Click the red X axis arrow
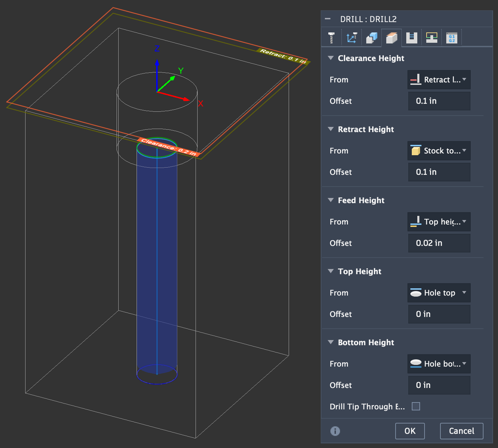 click(173, 96)
